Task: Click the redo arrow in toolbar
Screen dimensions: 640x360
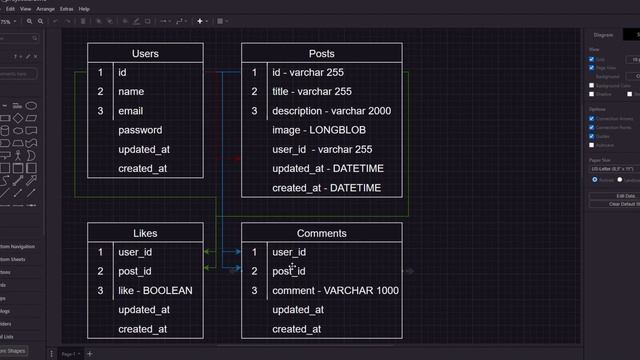Action: tap(67, 21)
